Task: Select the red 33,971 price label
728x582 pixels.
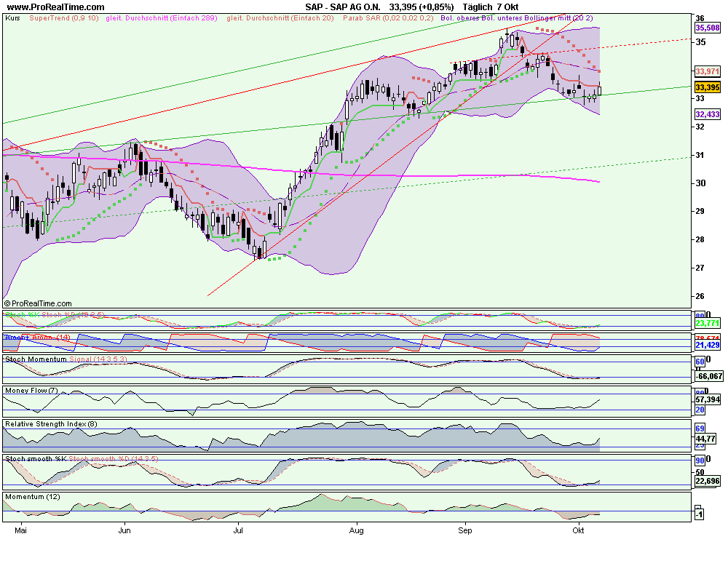Action: pyautogui.click(x=707, y=71)
